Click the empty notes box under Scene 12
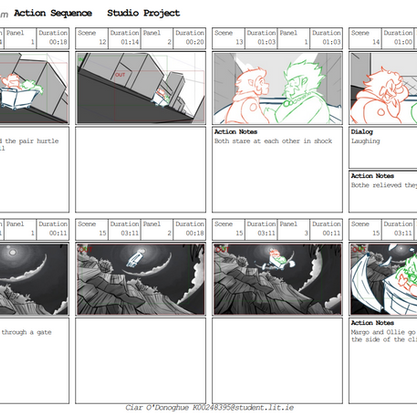417x416 pixels. [141, 169]
